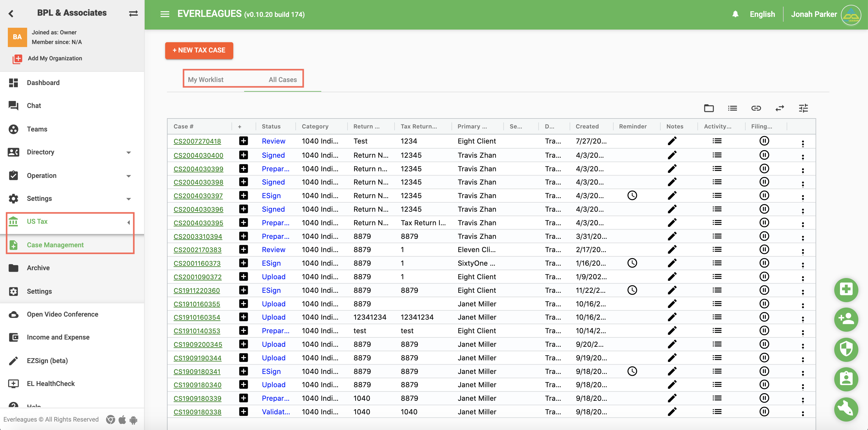Open the filter sliders icon above table

pos(803,108)
